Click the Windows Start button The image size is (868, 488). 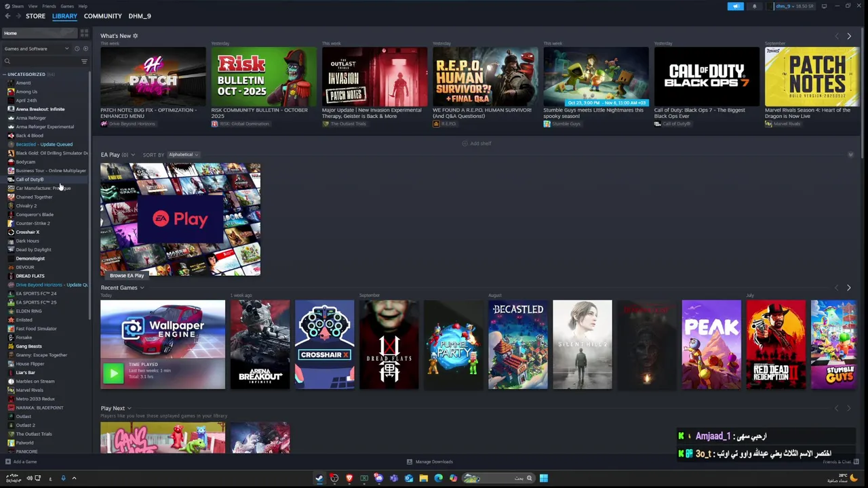coord(543,478)
